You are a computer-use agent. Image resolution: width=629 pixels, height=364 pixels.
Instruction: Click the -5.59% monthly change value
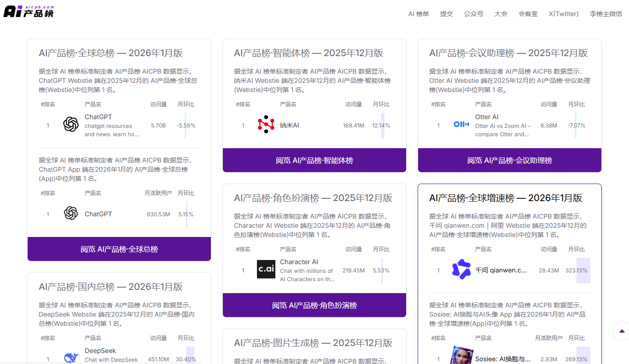pos(186,125)
